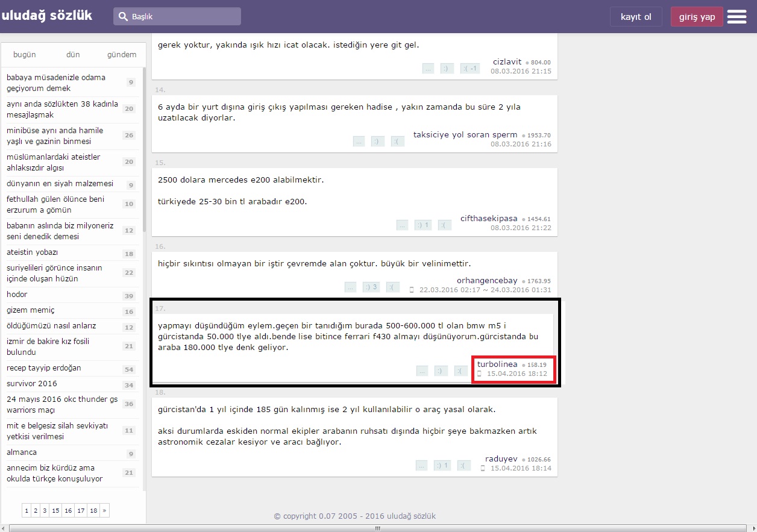Open topic 'almanca' in sidebar
Image resolution: width=757 pixels, height=532 pixels.
(x=22, y=452)
